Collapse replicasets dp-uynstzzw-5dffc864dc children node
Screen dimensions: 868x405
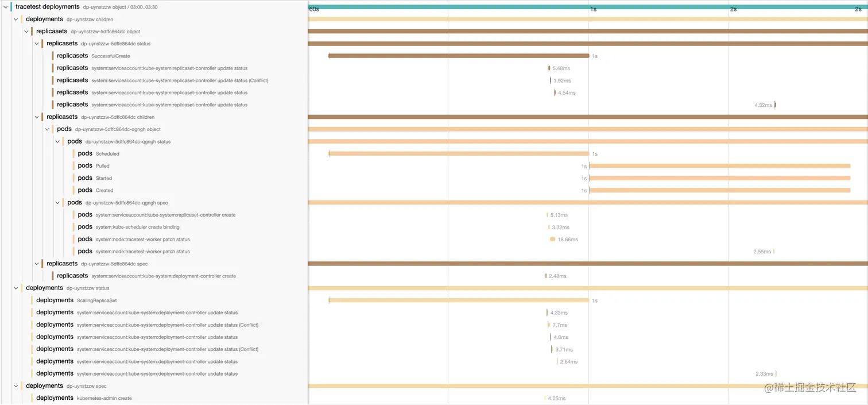click(x=37, y=117)
